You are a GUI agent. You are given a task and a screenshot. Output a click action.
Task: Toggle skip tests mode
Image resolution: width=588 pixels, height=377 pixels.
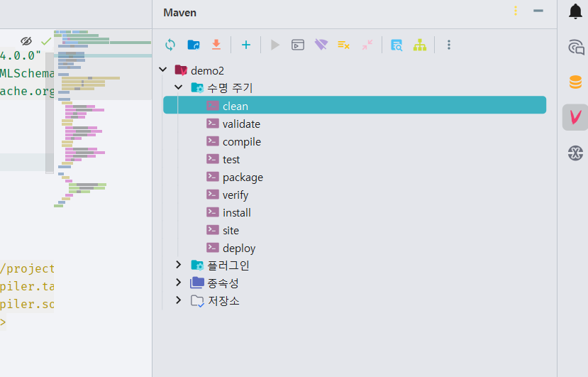343,45
